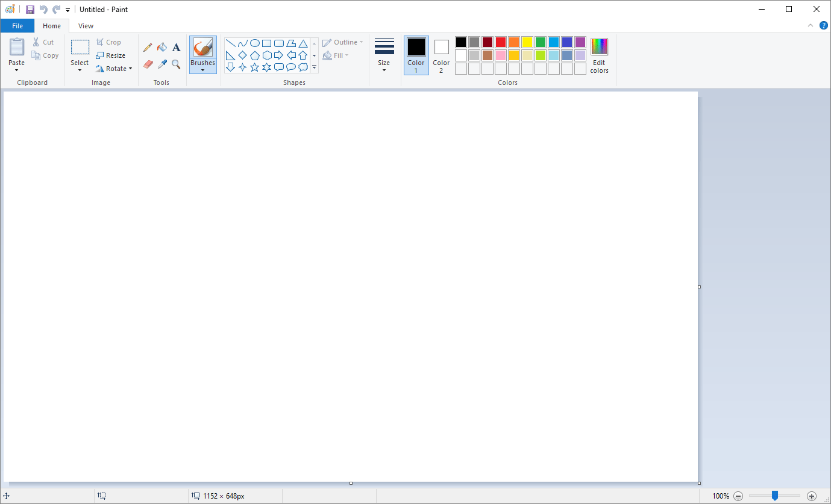Click the Copy button
831x504 pixels.
(45, 55)
